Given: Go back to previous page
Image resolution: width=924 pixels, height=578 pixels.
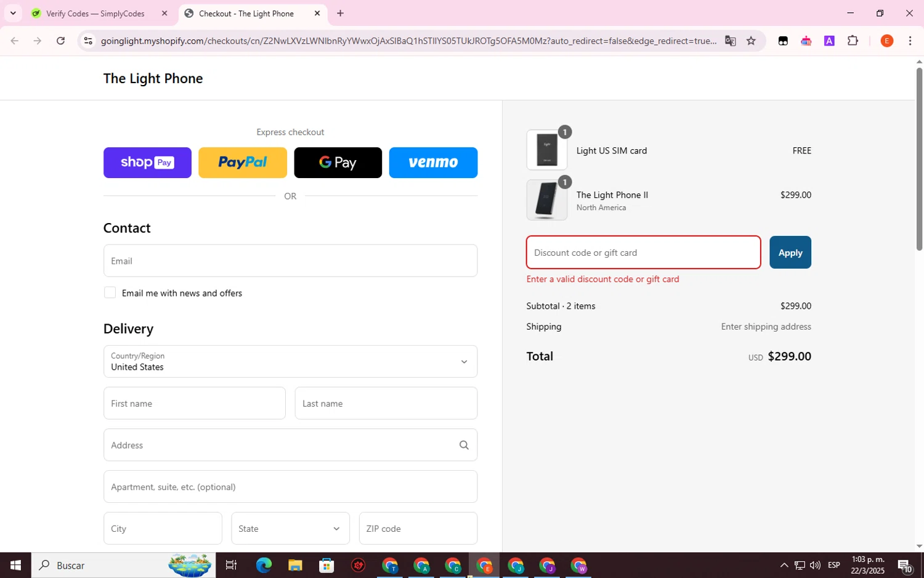Looking at the screenshot, I should click(15, 41).
